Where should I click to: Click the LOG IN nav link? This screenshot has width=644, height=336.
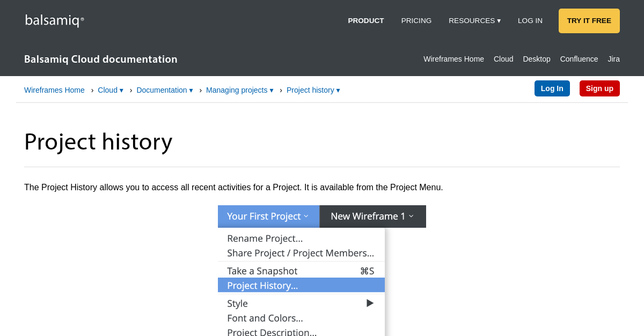530,21
